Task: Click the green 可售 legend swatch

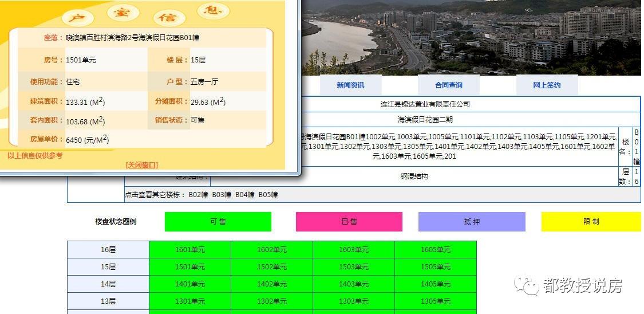Action: (x=218, y=222)
